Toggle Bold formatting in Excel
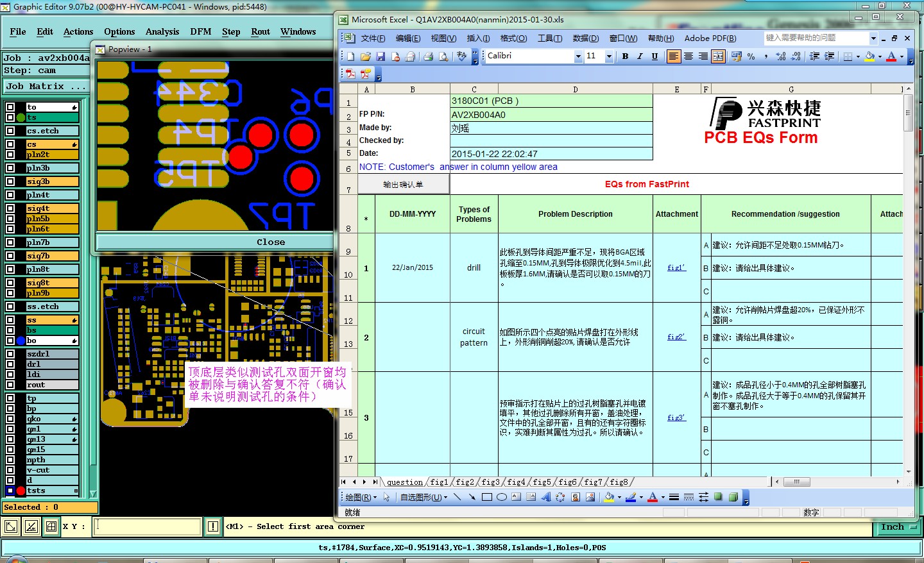 coord(625,56)
